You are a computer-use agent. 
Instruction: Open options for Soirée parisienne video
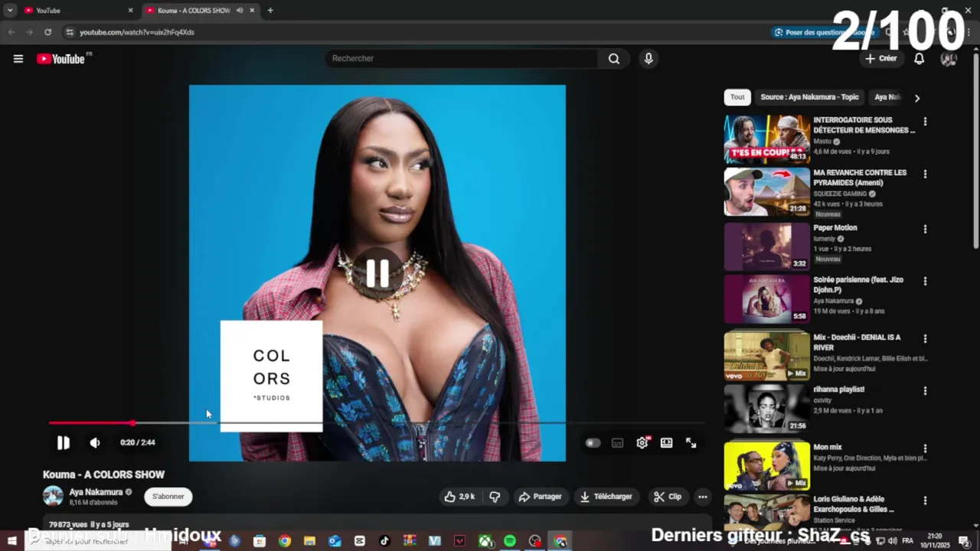click(x=925, y=282)
